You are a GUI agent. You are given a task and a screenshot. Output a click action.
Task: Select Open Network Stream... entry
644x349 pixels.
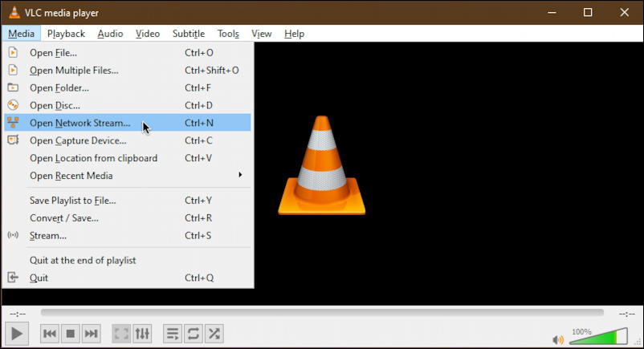(x=128, y=123)
